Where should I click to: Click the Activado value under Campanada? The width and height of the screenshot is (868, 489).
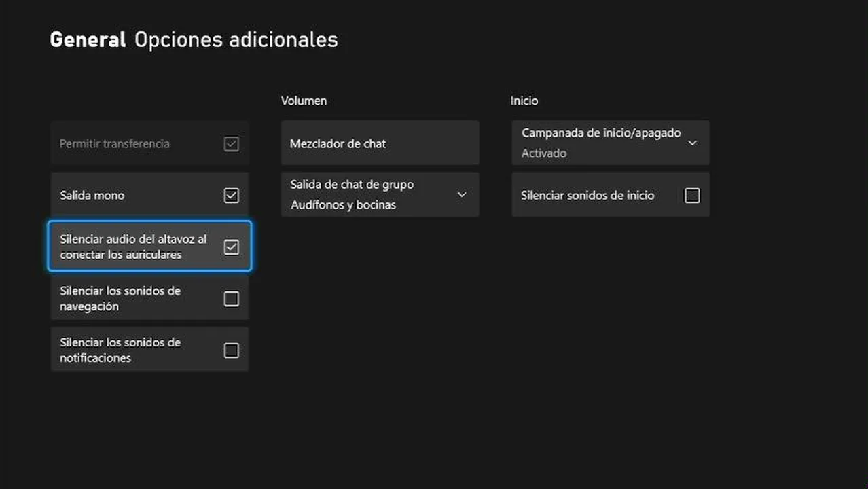[544, 153]
